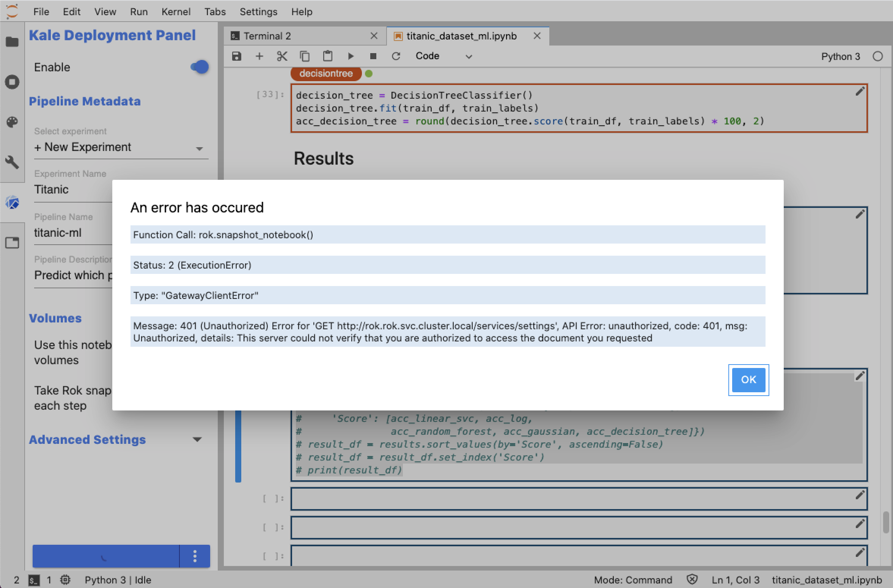Restart the kernel with the refresh icon
The image size is (893, 588).
(x=396, y=57)
